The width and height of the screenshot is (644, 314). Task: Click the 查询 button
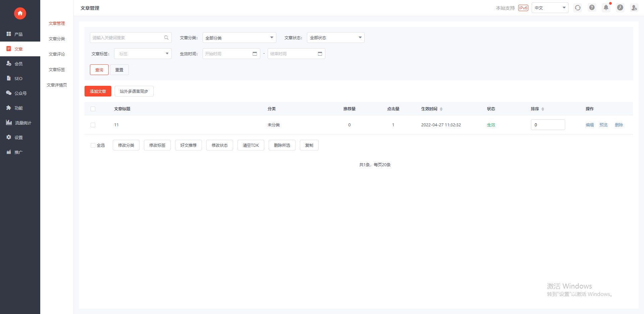tap(99, 70)
